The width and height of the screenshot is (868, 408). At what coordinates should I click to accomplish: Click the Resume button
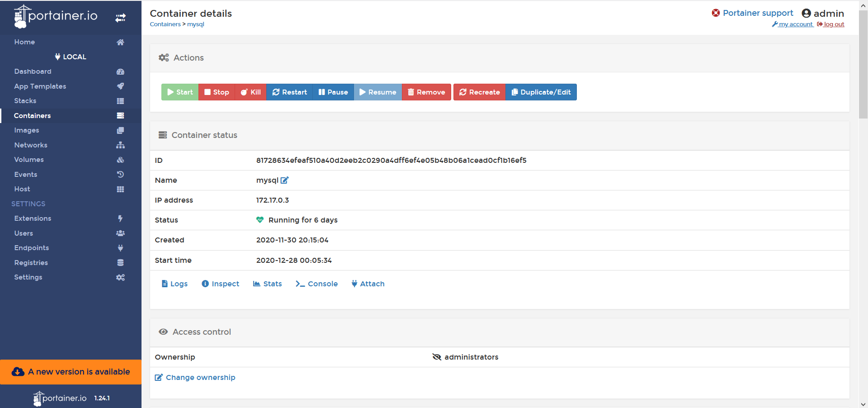tap(378, 92)
